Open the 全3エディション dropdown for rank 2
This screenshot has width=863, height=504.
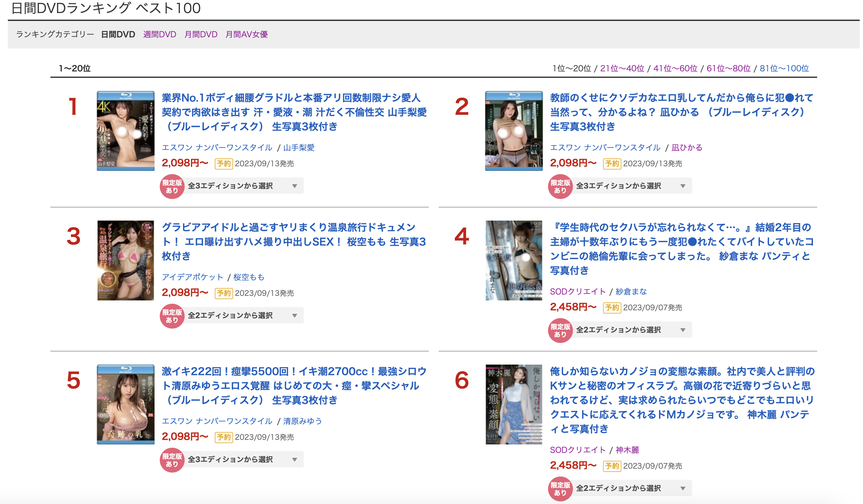(x=631, y=186)
